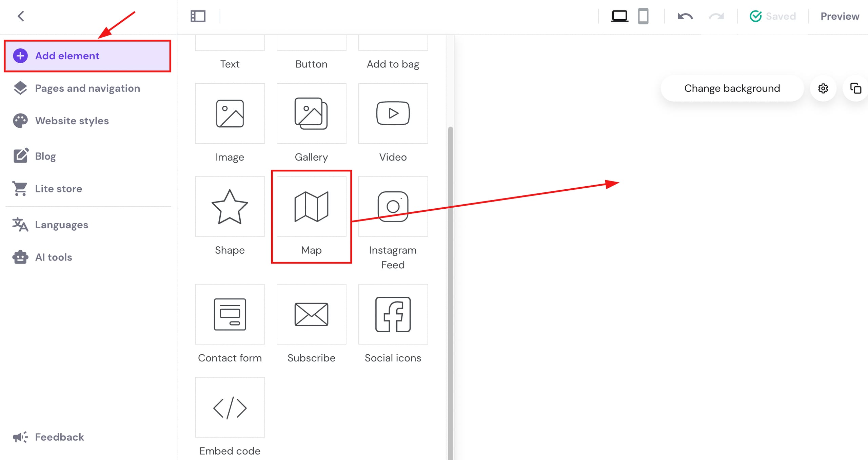This screenshot has width=868, height=460.
Task: Open the Preview link
Action: click(x=840, y=16)
